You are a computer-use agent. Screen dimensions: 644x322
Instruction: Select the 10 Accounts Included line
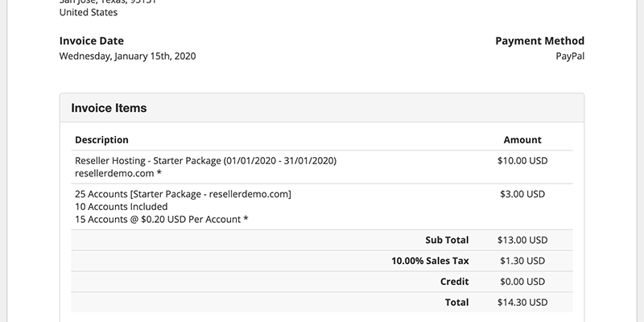point(122,207)
